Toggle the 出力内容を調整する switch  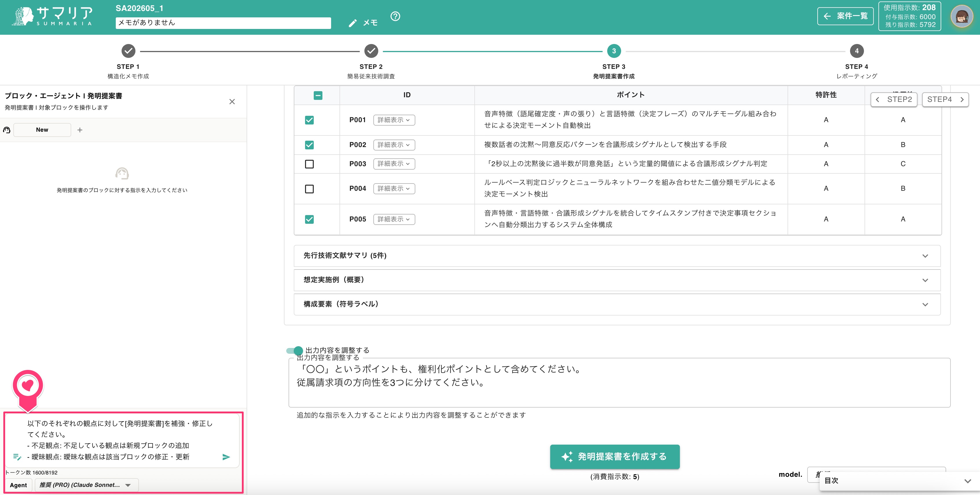coord(294,351)
